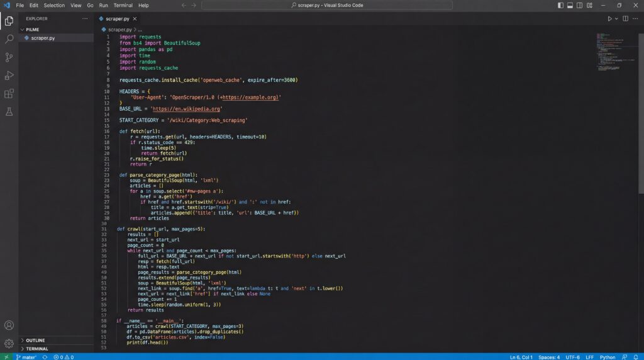Open the remote window indicator

pos(6,357)
